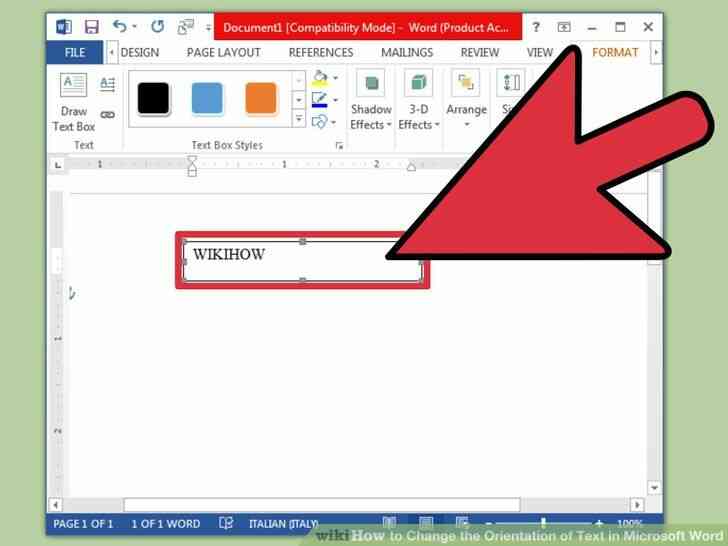The image size is (728, 546).
Task: Click the zoom slider handle
Action: 543,523
